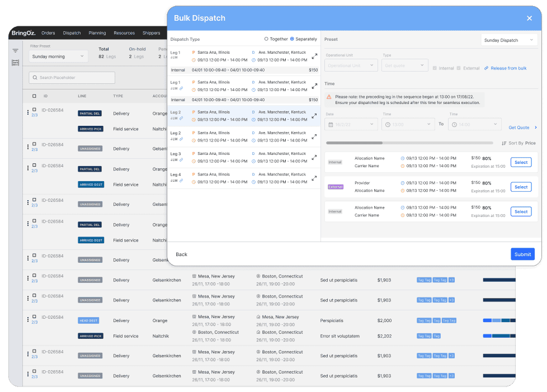Click the warning triangle in the time notice
The width and height of the screenshot is (547, 392).
coord(329,97)
